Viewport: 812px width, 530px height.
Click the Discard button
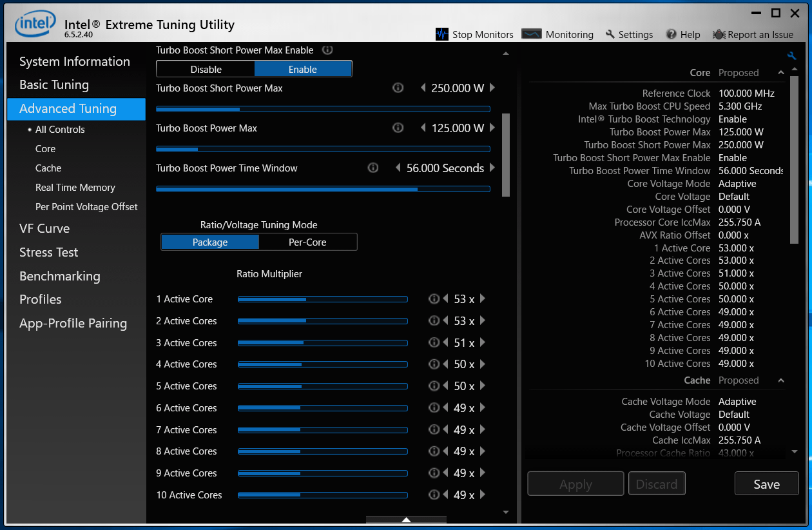tap(657, 484)
